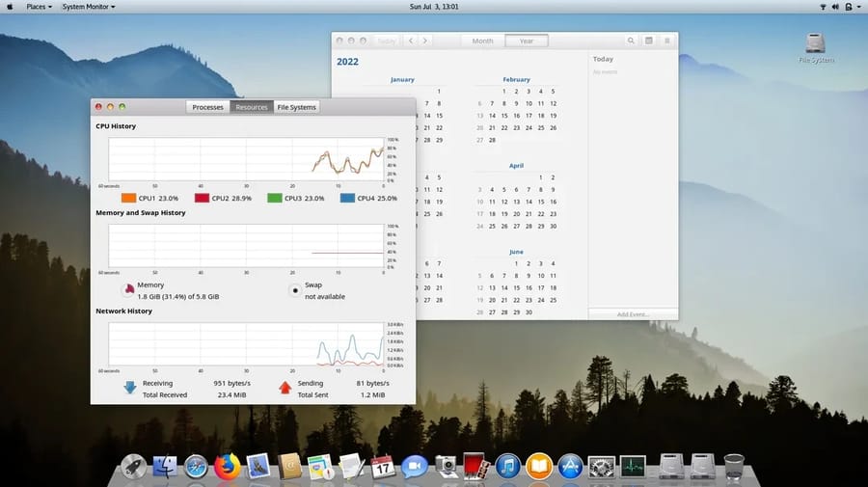Click the Memory pie chart color icon
Viewport: 868px width, 487px height.
pyautogui.click(x=127, y=288)
